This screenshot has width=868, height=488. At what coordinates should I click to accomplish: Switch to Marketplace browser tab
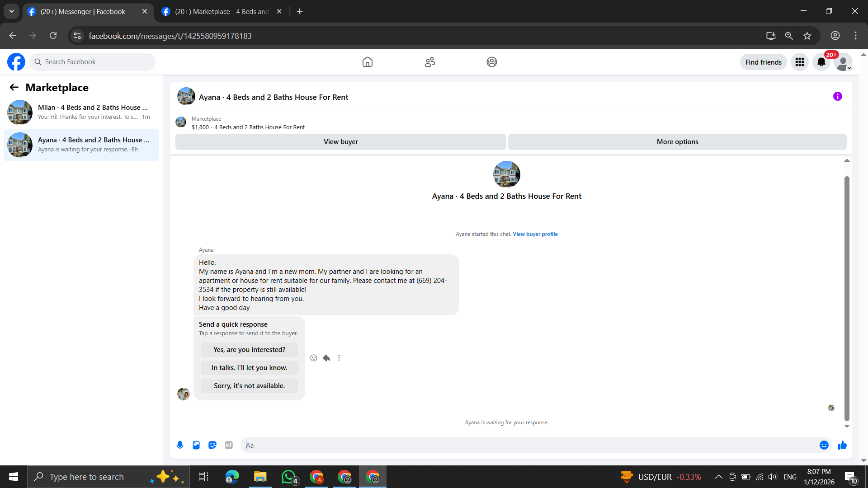(222, 11)
